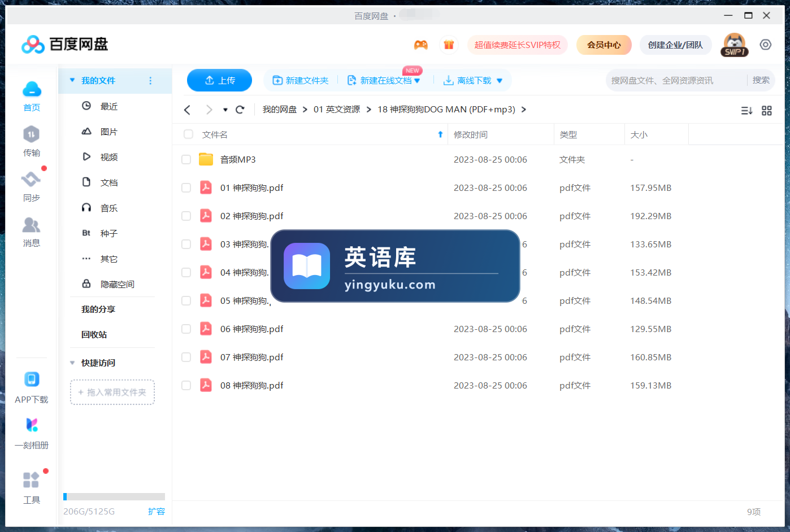The width and height of the screenshot is (790, 532).
Task: Click the SVIP user avatar
Action: (x=734, y=45)
